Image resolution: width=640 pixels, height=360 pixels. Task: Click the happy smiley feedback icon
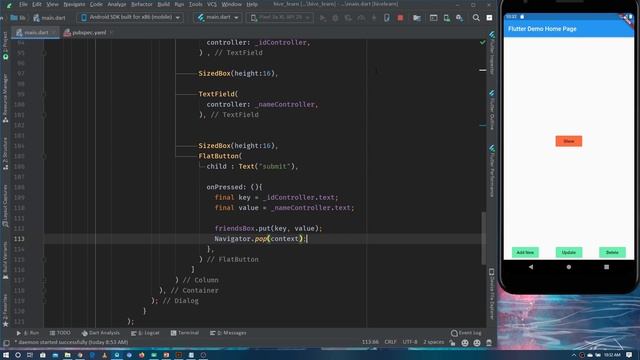(464, 343)
